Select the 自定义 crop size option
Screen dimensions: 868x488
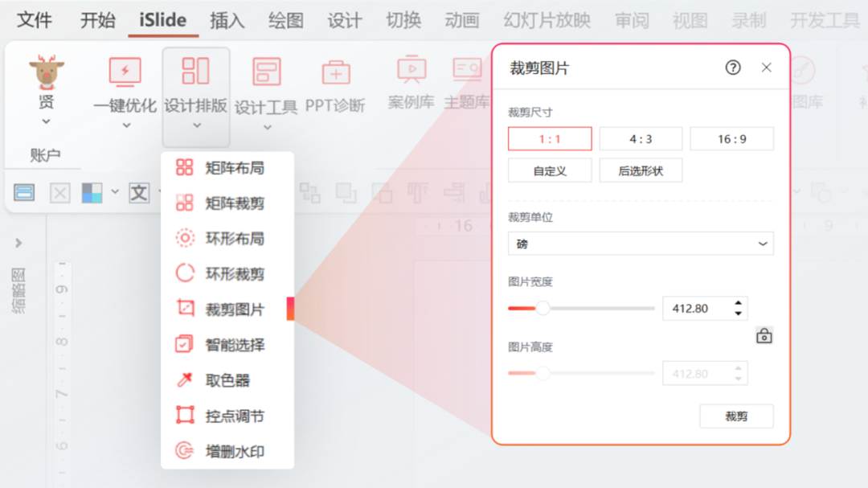coord(550,170)
